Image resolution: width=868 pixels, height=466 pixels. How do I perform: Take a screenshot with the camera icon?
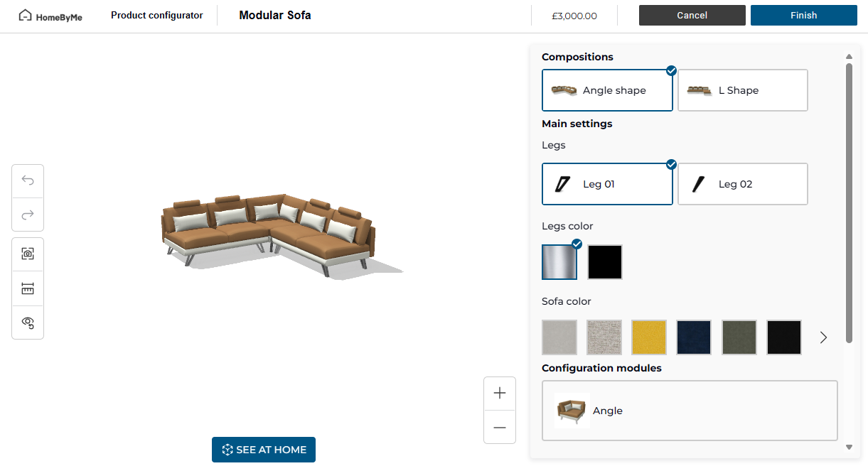pyautogui.click(x=28, y=254)
